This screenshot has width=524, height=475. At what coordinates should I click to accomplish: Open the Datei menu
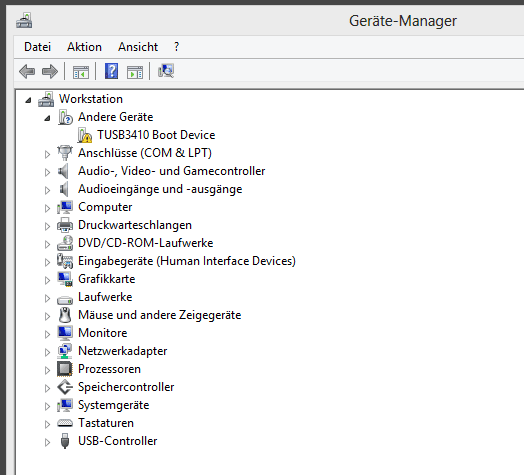tap(37, 47)
